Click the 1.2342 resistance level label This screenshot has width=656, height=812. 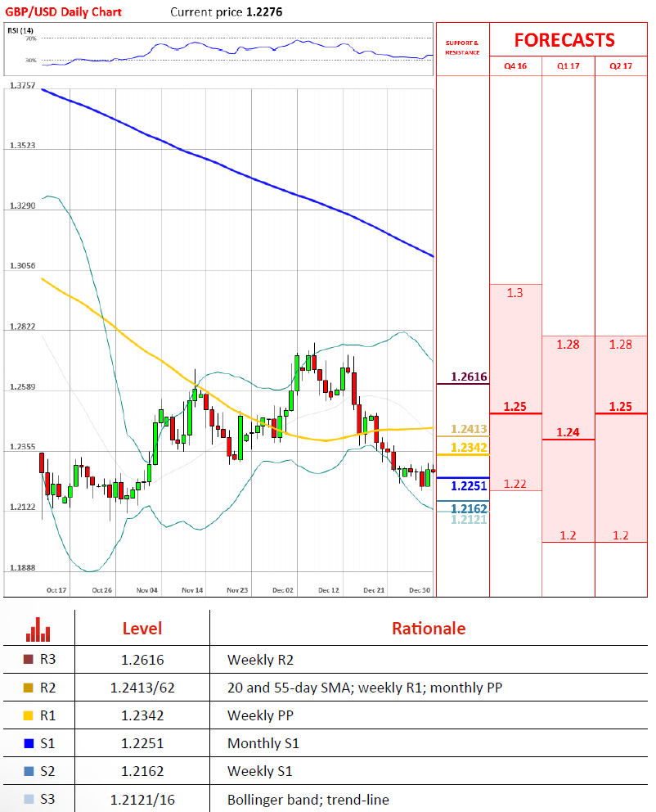(469, 448)
